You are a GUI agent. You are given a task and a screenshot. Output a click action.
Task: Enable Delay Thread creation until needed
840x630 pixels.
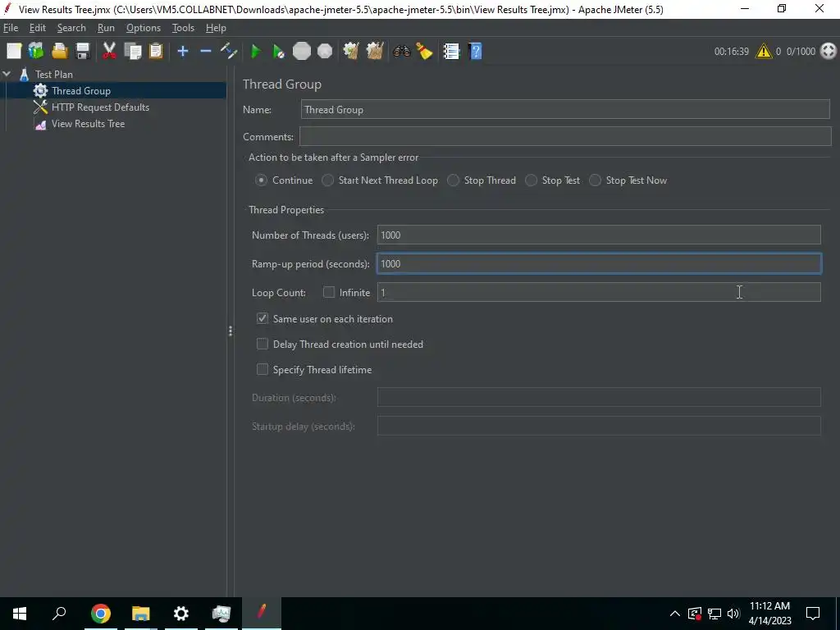262,344
